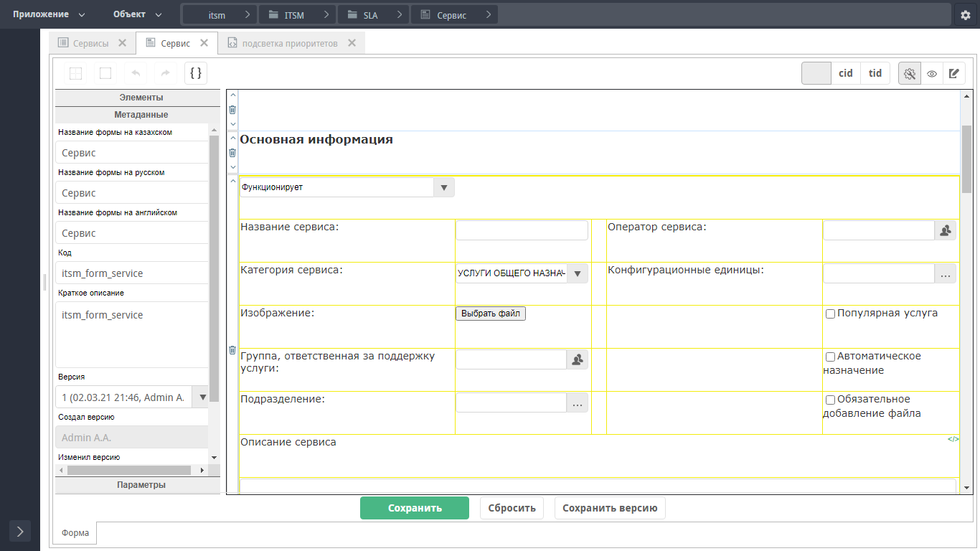Click 'Сохранить версию' button
This screenshot has width=980, height=551.
click(x=610, y=508)
